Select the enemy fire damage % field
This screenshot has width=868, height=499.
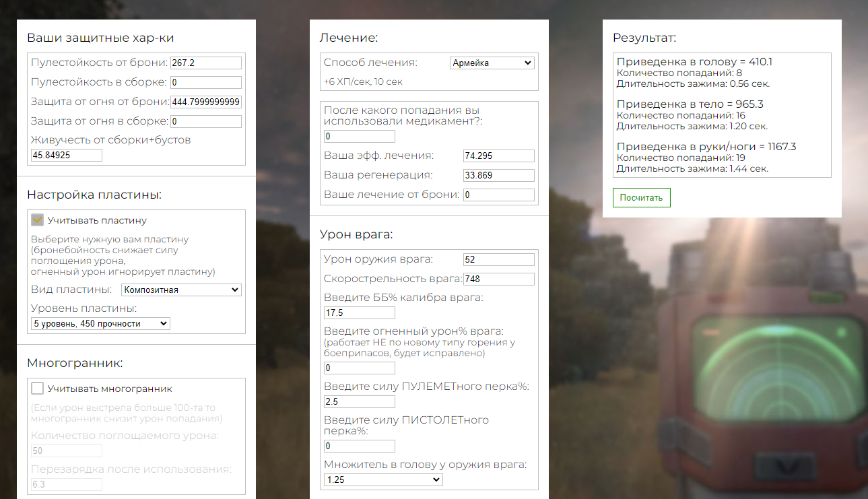[x=359, y=368]
